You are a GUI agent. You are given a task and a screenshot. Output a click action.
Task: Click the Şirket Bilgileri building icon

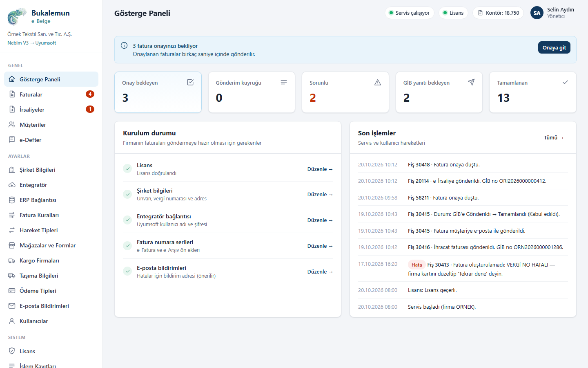[12, 170]
